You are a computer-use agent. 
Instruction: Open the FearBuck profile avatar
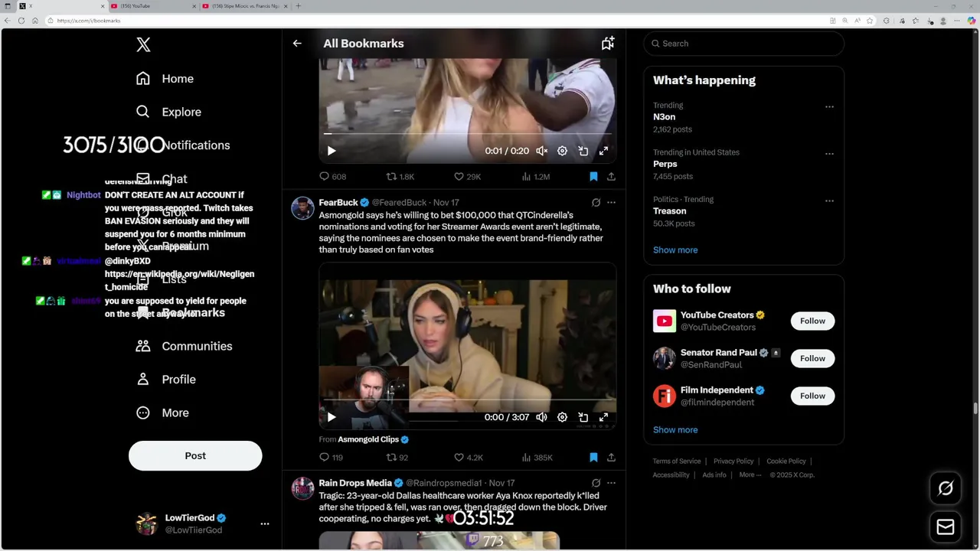tap(302, 208)
